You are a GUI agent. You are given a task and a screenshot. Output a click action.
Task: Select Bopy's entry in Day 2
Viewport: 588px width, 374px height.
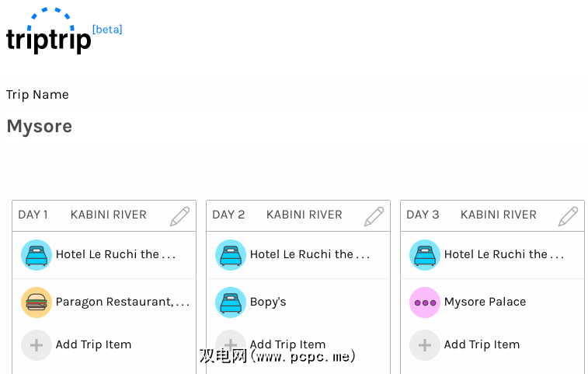tap(268, 302)
